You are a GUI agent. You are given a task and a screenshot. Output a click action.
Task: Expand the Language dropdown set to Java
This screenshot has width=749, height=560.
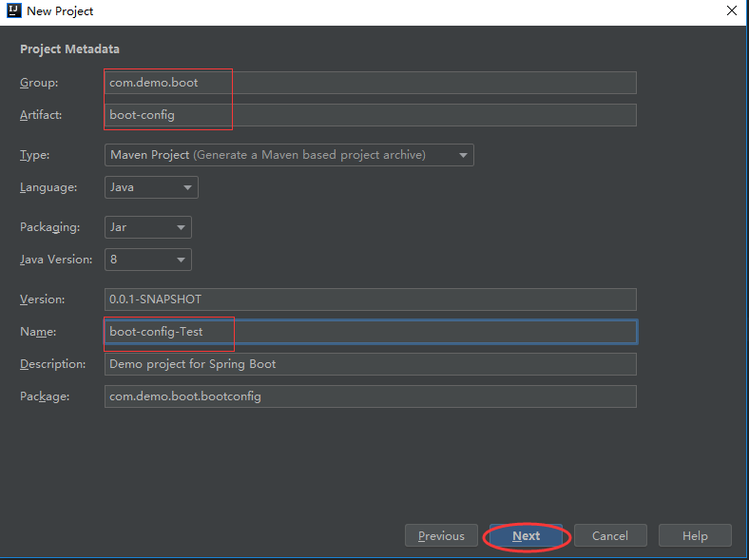click(x=151, y=187)
